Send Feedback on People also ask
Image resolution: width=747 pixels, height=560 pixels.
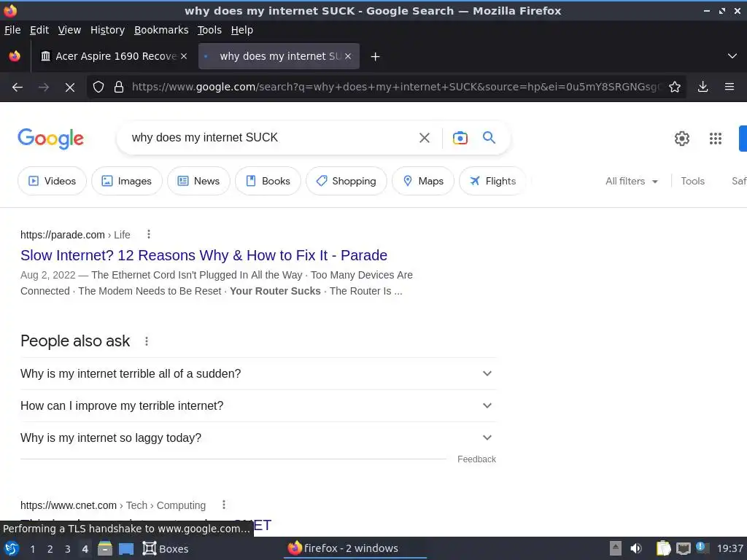(476, 459)
